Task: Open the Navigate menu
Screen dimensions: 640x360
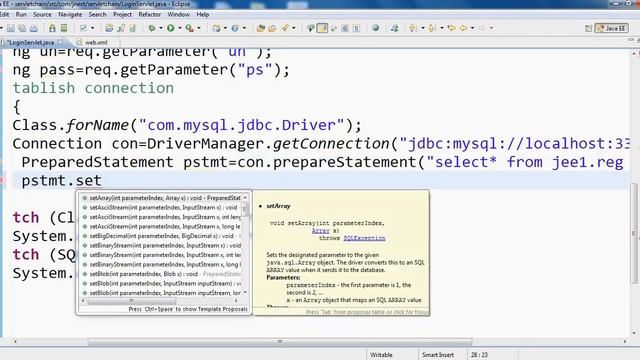Action: pyautogui.click(x=70, y=14)
